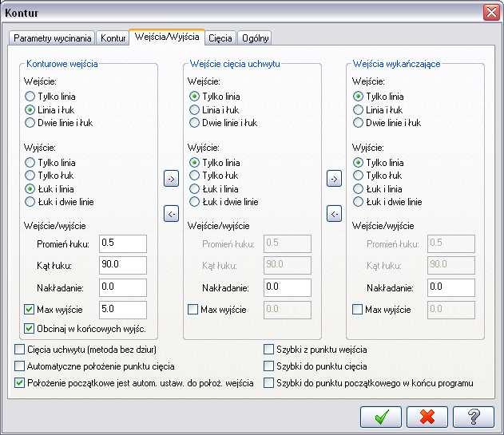Select Linia i łuk entry in Konturowe wejścia

[x=50, y=110]
